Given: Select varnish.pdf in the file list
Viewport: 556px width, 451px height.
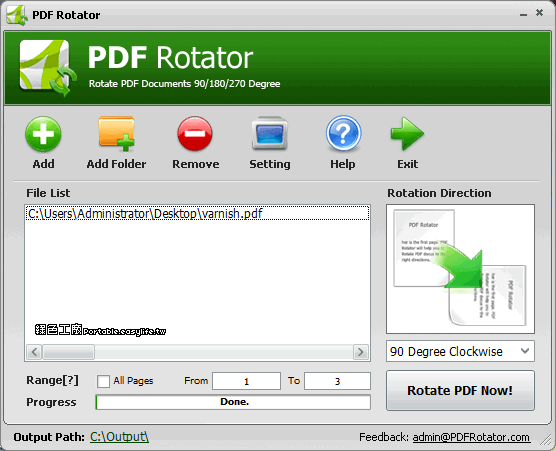Looking at the screenshot, I should pos(198,213).
